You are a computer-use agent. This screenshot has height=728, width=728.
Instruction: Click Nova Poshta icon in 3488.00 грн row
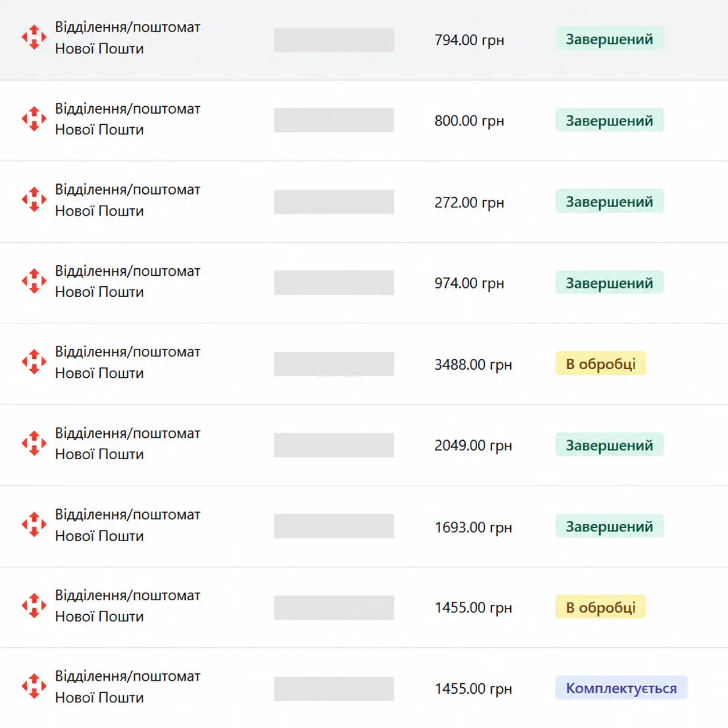tap(34, 362)
